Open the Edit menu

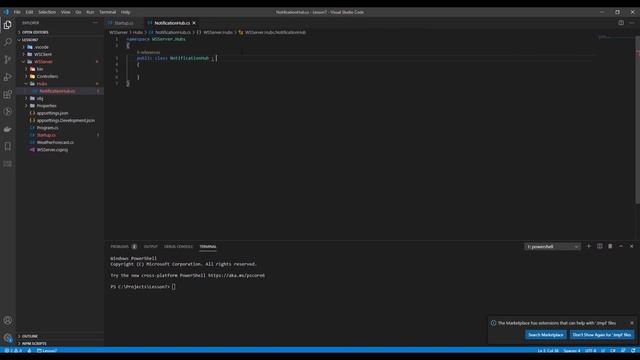(x=29, y=12)
